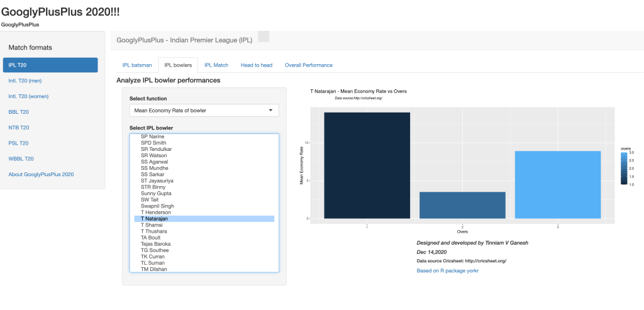Select bowler TA Boult in list
The height and width of the screenshot is (310, 644).
[152, 238]
